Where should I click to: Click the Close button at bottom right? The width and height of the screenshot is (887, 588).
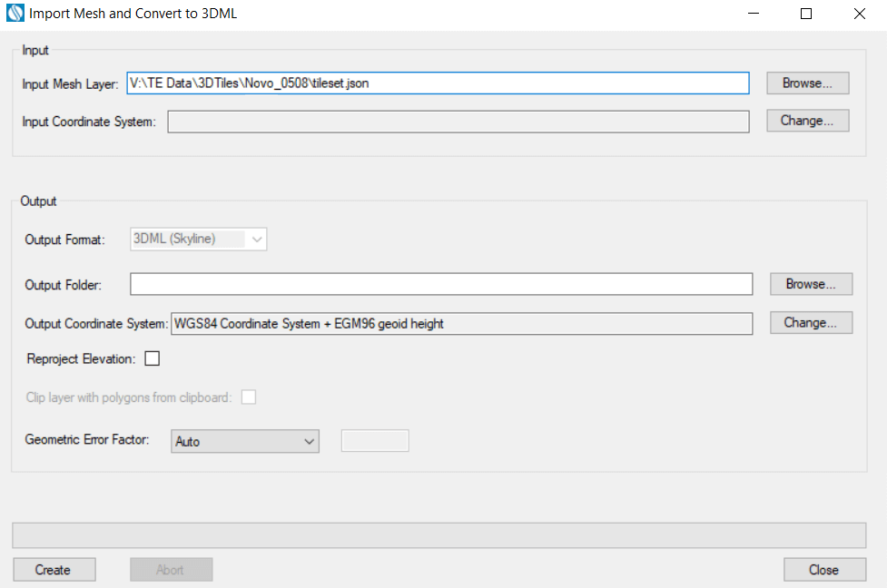tap(823, 570)
